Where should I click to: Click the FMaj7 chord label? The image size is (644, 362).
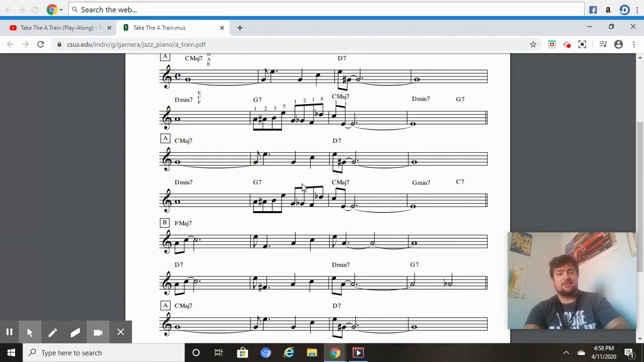click(x=183, y=223)
